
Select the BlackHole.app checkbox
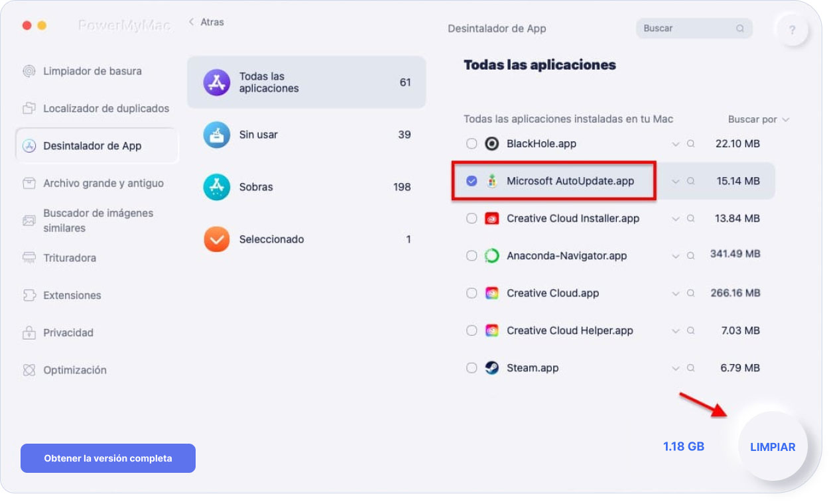(x=472, y=144)
